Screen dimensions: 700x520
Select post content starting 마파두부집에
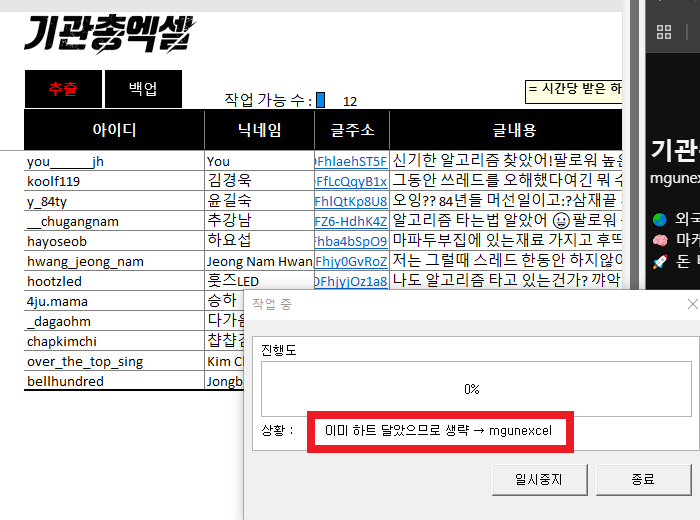click(x=506, y=241)
